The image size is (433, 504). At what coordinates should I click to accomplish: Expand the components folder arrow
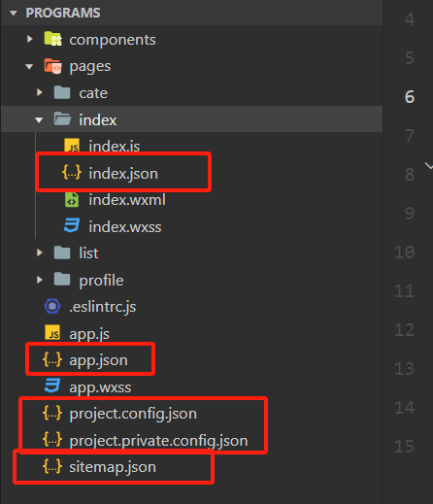coord(30,39)
